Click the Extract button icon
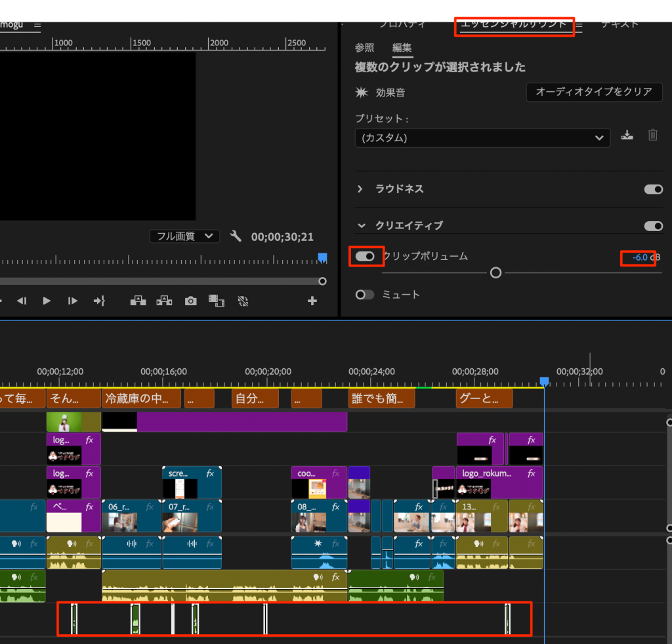 pyautogui.click(x=164, y=301)
